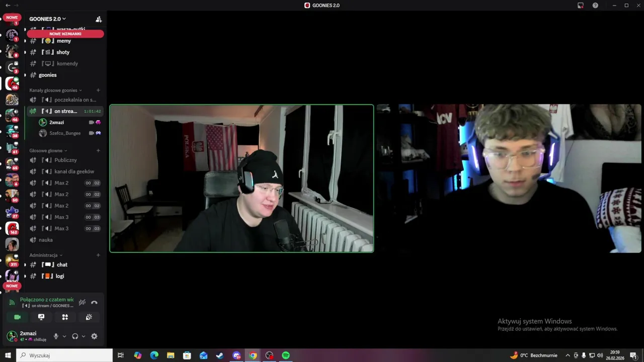
Task: Open the activities shapes icon
Action: point(65,317)
